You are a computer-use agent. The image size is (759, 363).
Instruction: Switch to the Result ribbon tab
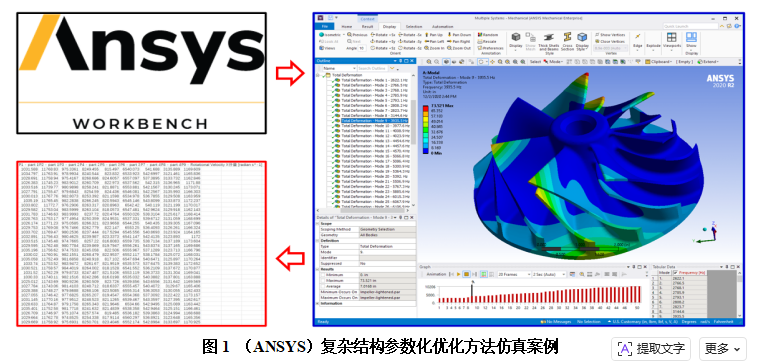(x=367, y=27)
